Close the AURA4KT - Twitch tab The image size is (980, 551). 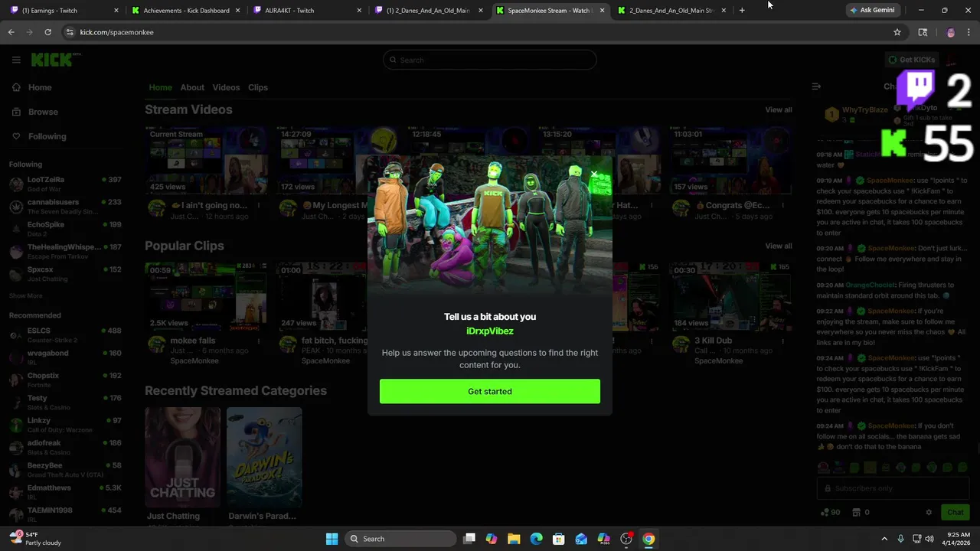(x=360, y=11)
